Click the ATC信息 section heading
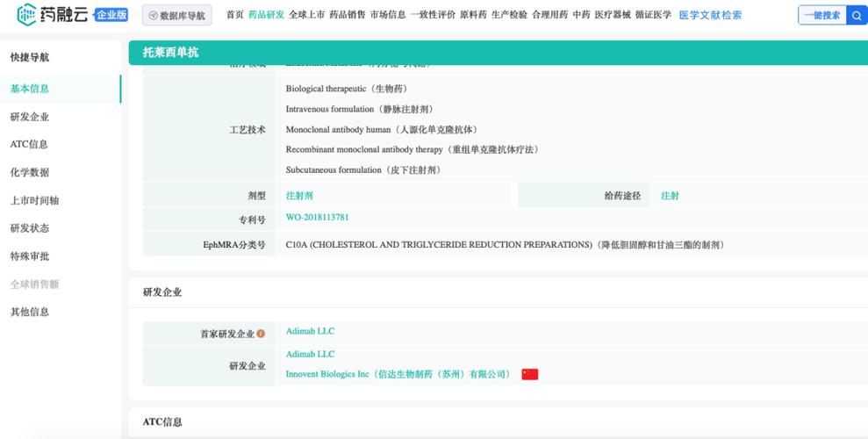The height and width of the screenshot is (439, 868). click(162, 421)
